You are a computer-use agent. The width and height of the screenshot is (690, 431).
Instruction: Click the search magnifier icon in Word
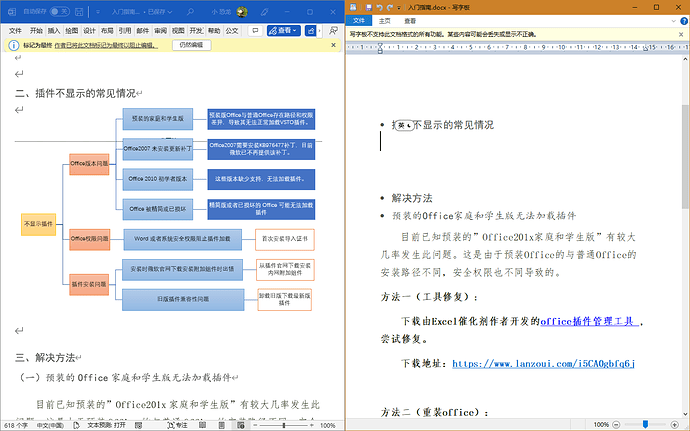point(188,11)
